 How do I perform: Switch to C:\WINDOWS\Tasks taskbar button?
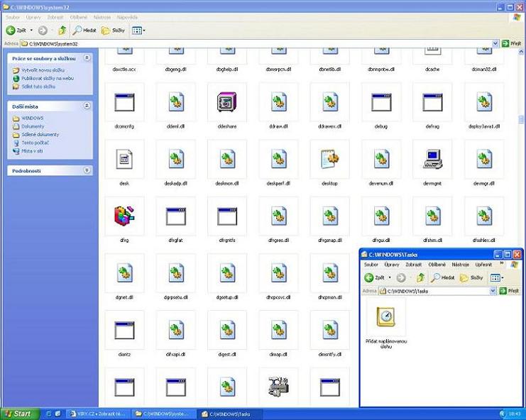point(229,414)
